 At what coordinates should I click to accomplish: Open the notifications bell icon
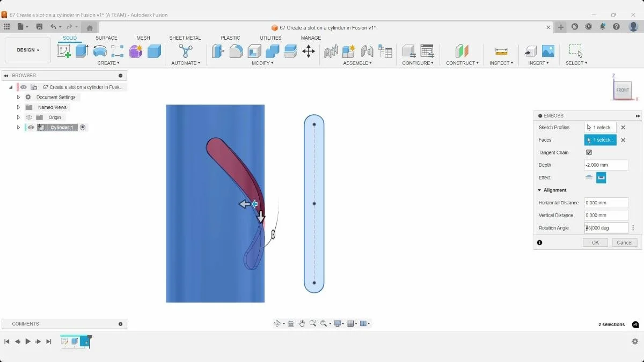coord(603,26)
